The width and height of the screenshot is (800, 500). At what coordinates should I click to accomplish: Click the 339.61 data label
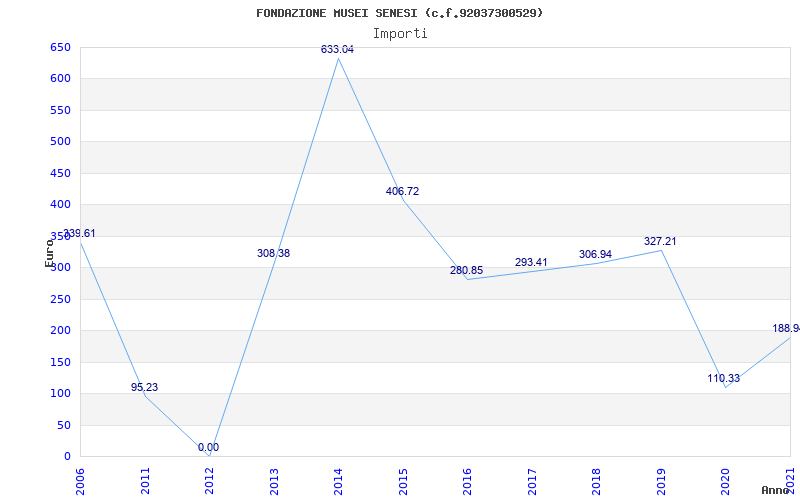[x=79, y=233]
